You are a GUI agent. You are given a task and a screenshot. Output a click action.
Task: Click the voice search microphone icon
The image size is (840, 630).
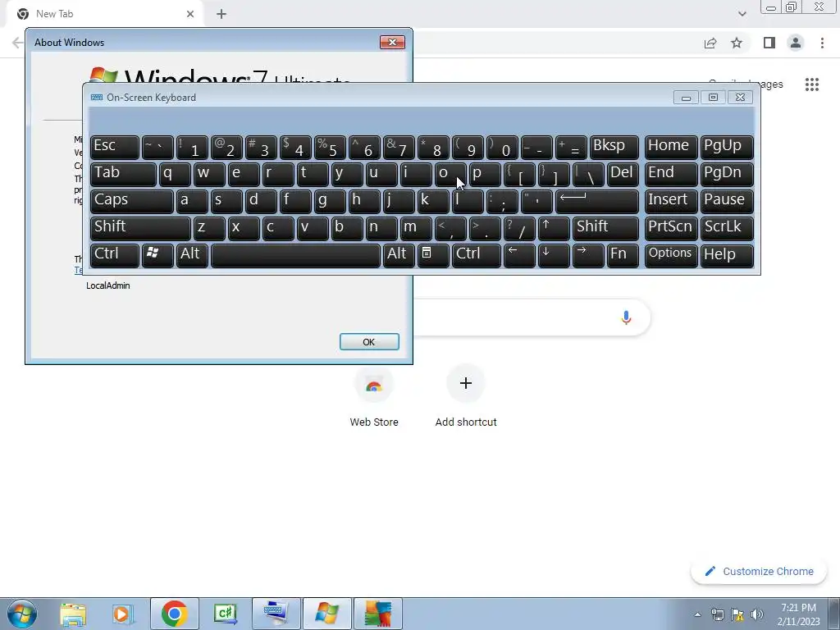coord(626,317)
